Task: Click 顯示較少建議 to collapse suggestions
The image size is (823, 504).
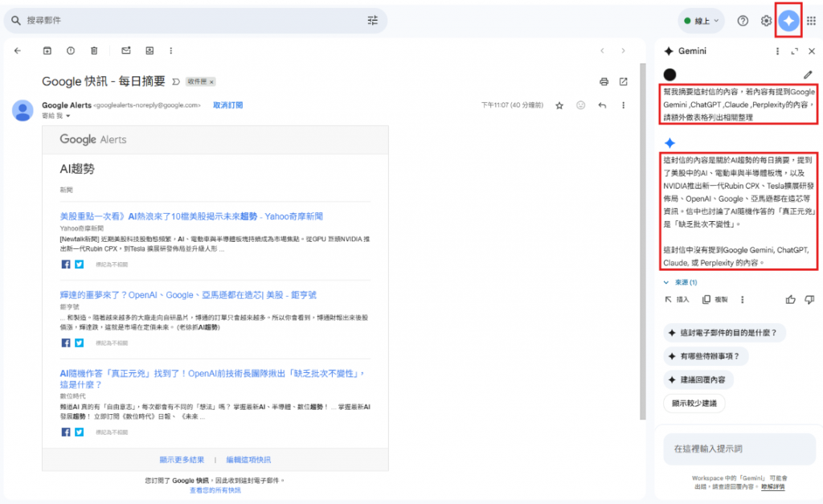Action: (x=694, y=404)
